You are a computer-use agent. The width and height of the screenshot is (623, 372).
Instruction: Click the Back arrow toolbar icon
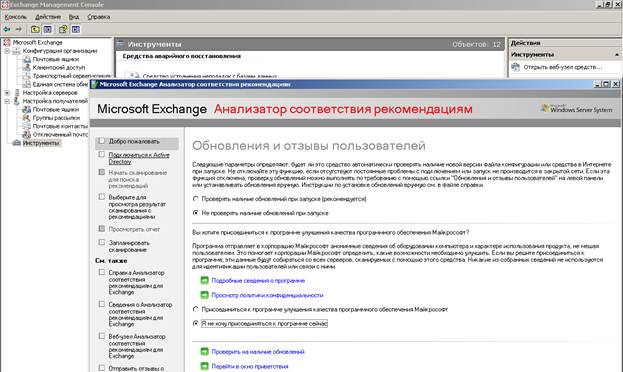click(7, 29)
